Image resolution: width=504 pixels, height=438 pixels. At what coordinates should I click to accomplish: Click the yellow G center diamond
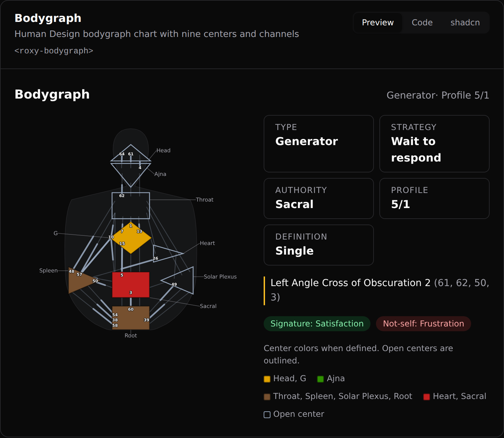131,238
